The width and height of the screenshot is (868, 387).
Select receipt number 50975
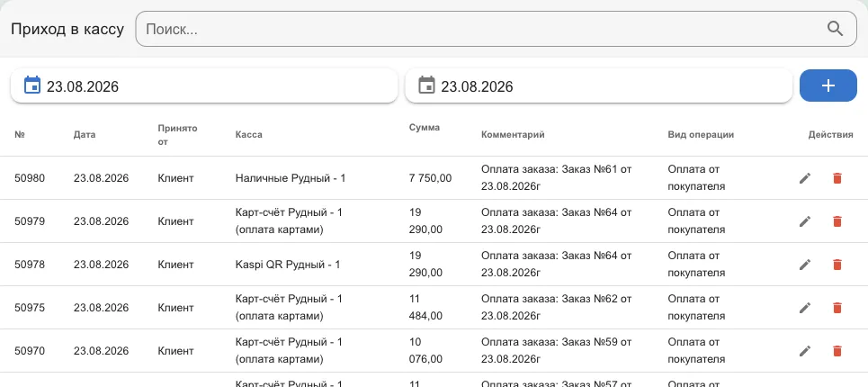(x=30, y=308)
